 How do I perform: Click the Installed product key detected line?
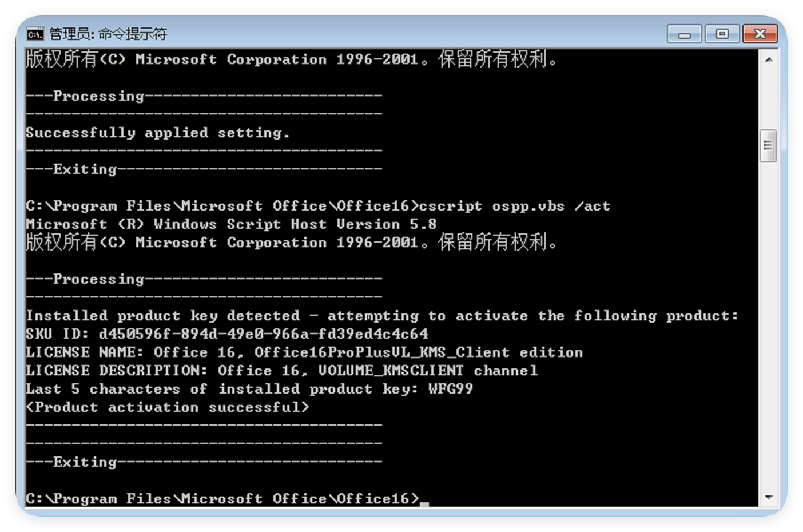click(382, 316)
